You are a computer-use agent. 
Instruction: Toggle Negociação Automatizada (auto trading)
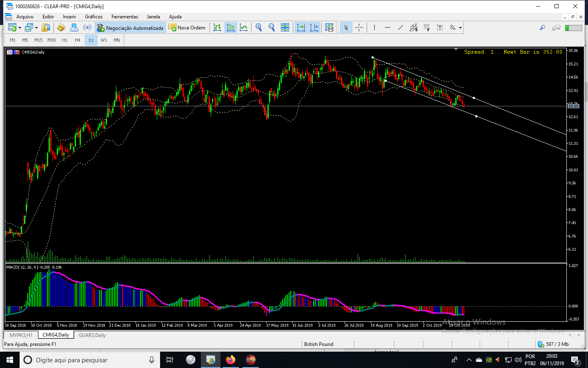pyautogui.click(x=130, y=28)
